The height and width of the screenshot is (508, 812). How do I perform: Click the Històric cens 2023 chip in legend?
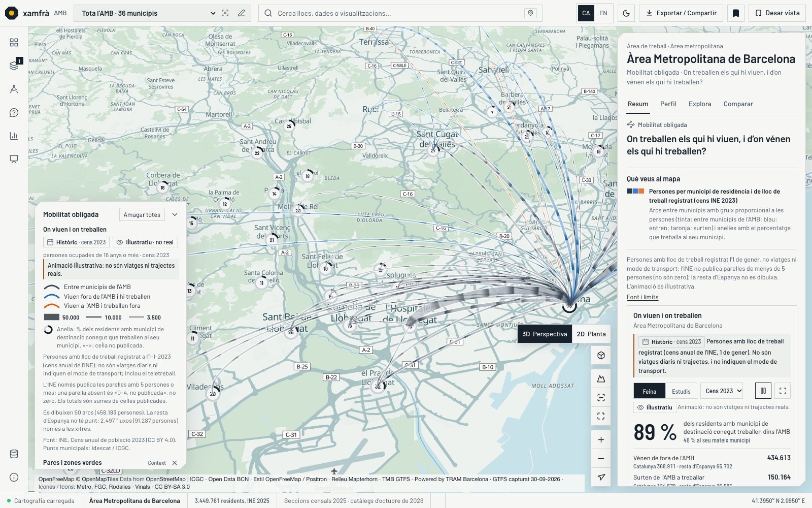[76, 242]
